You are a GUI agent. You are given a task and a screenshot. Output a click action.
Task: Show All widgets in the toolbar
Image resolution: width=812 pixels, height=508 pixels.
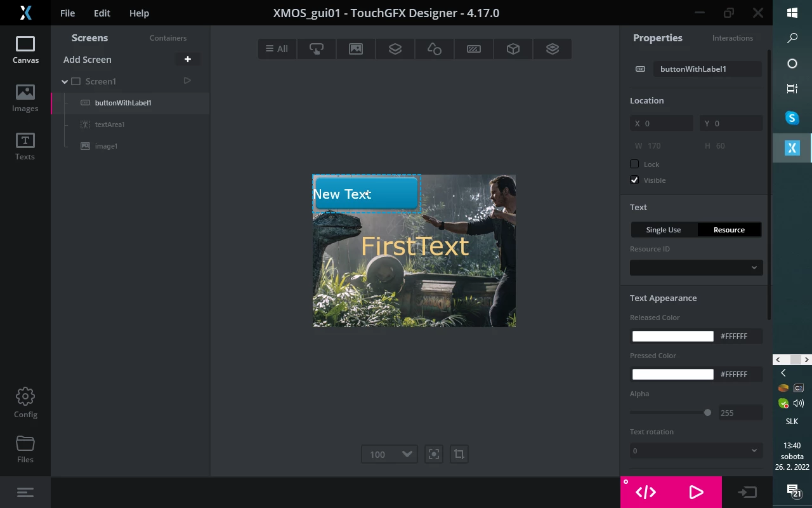click(x=277, y=49)
